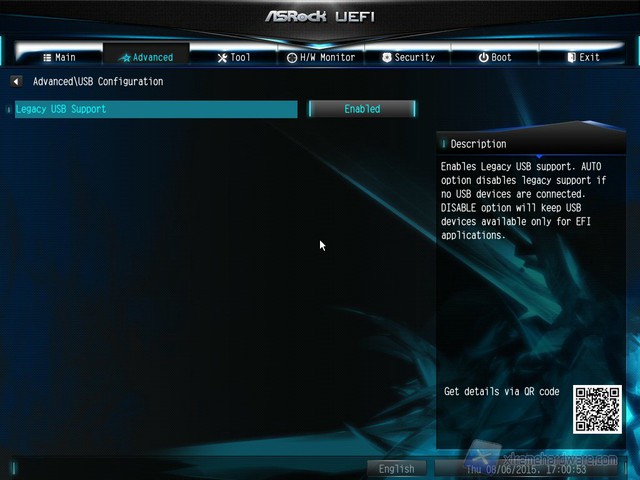Switch to the Security tab label
Screen dimensions: 640x480
coord(414,58)
